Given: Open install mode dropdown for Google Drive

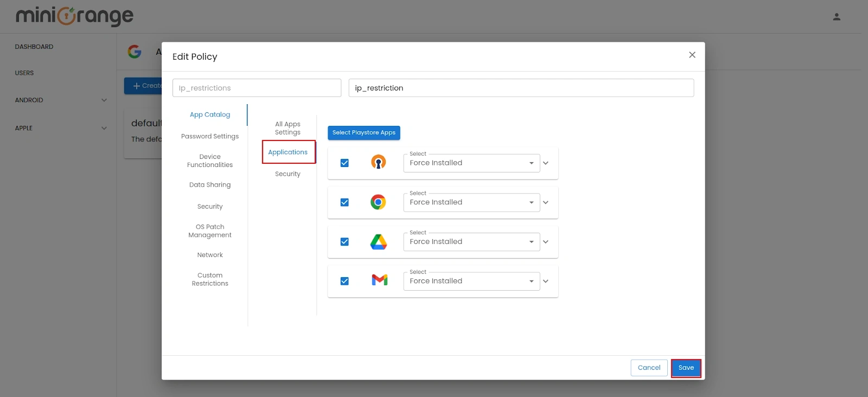Looking at the screenshot, I should [471, 242].
